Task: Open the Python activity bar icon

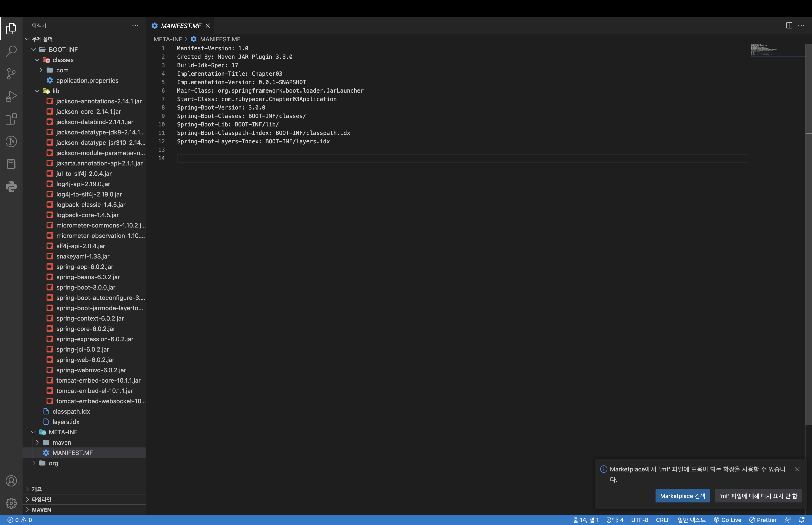Action: click(x=11, y=187)
